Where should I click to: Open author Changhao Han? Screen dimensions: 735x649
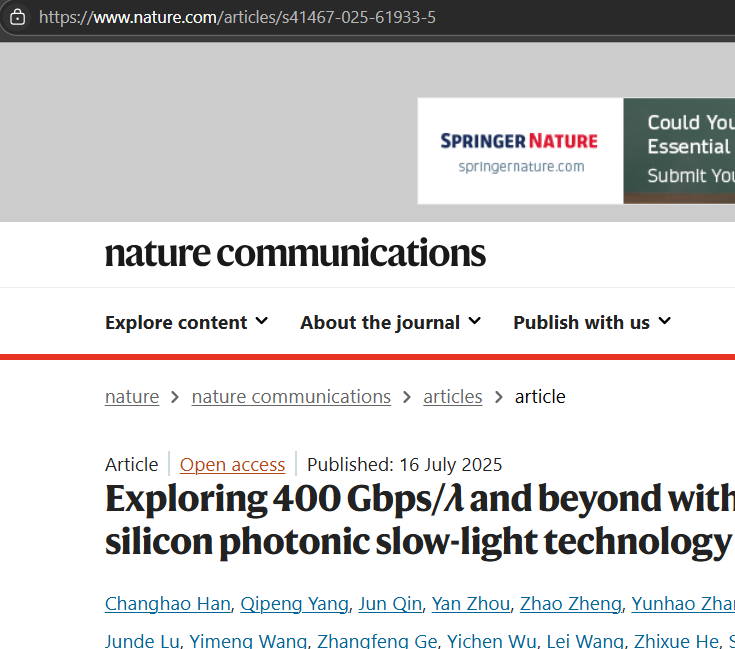point(168,604)
